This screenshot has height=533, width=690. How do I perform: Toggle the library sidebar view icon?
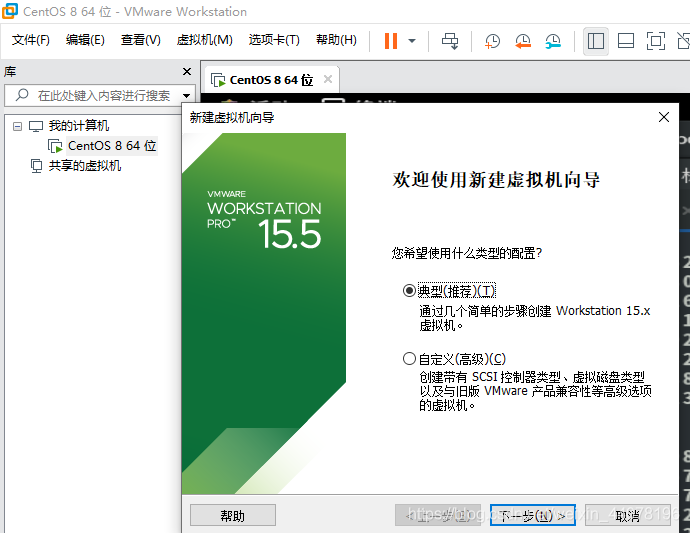click(x=596, y=41)
